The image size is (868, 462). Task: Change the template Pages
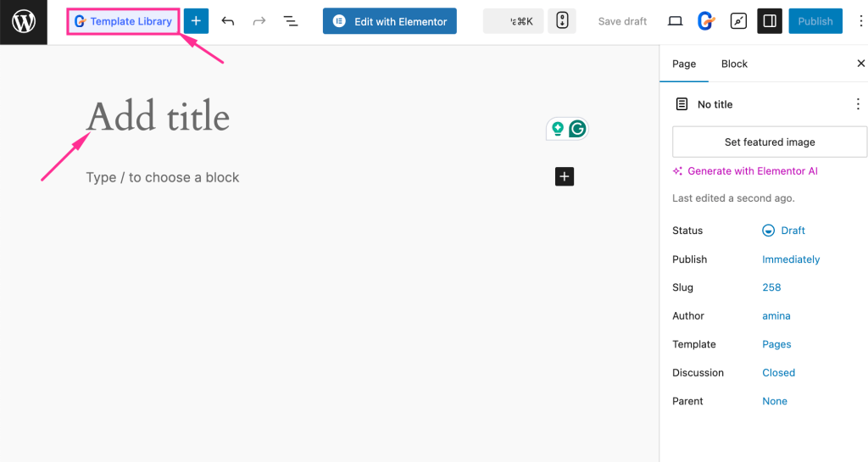pos(776,344)
